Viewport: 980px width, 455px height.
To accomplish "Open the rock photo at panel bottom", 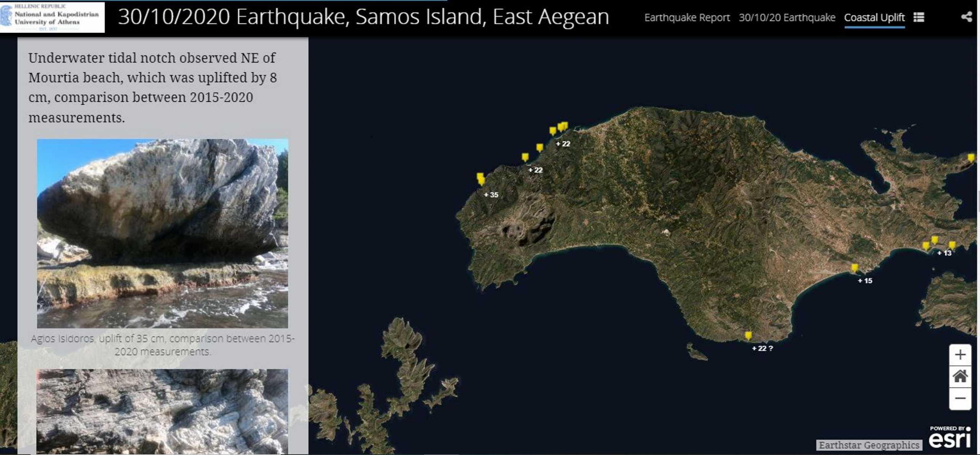I will [162, 411].
